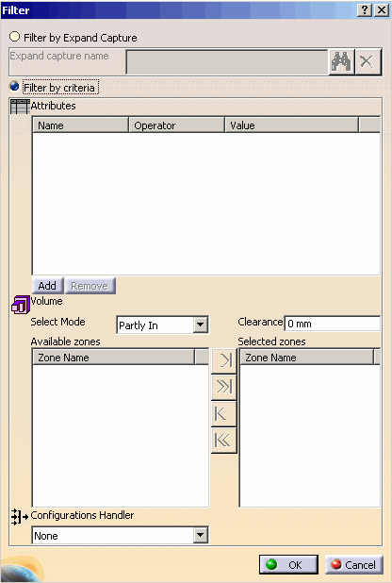Click the binoculars search icon
This screenshot has height=583, width=392.
point(341,61)
